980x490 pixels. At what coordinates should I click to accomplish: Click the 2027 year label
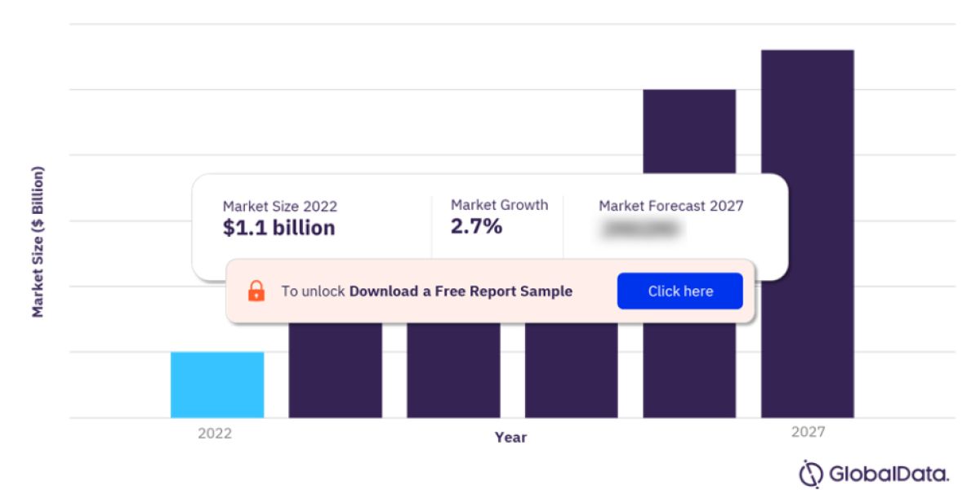(x=807, y=432)
